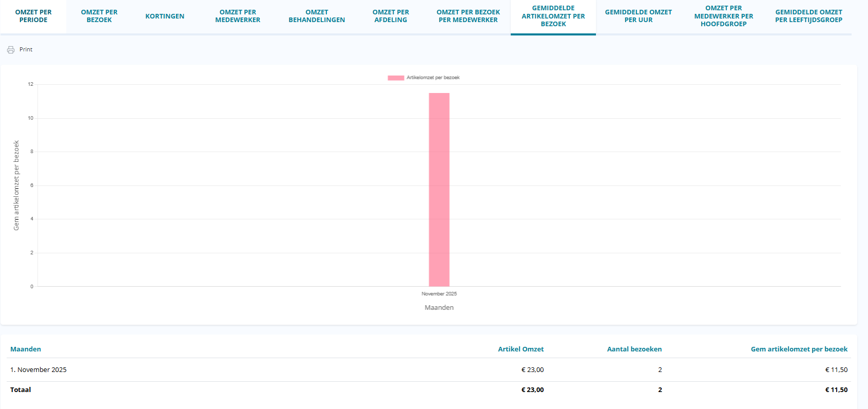This screenshot has width=868, height=409.
Task: Open the Kortingen tab
Action: [165, 16]
